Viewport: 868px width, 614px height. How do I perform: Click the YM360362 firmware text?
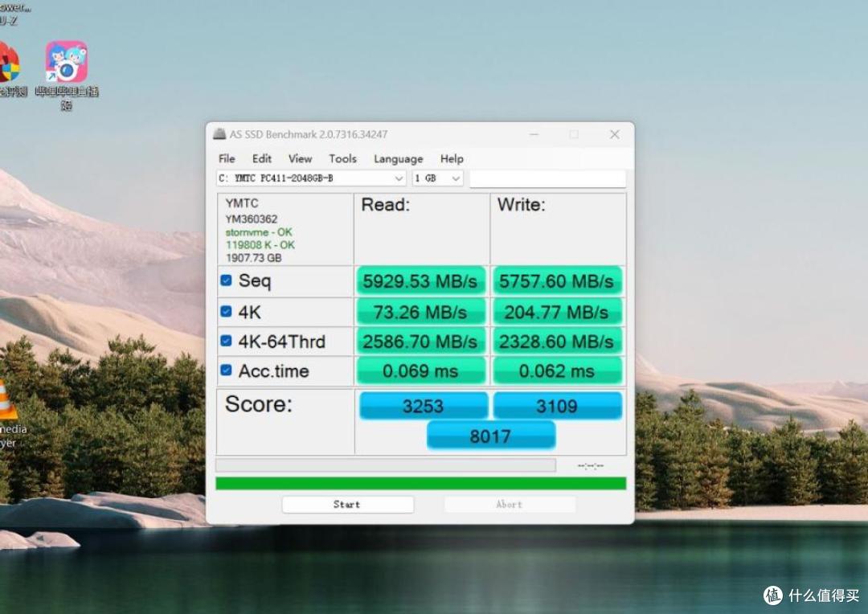click(x=252, y=219)
